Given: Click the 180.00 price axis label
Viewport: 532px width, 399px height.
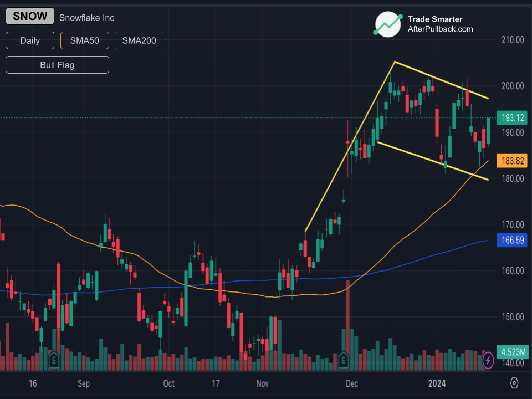Looking at the screenshot, I should (x=513, y=178).
